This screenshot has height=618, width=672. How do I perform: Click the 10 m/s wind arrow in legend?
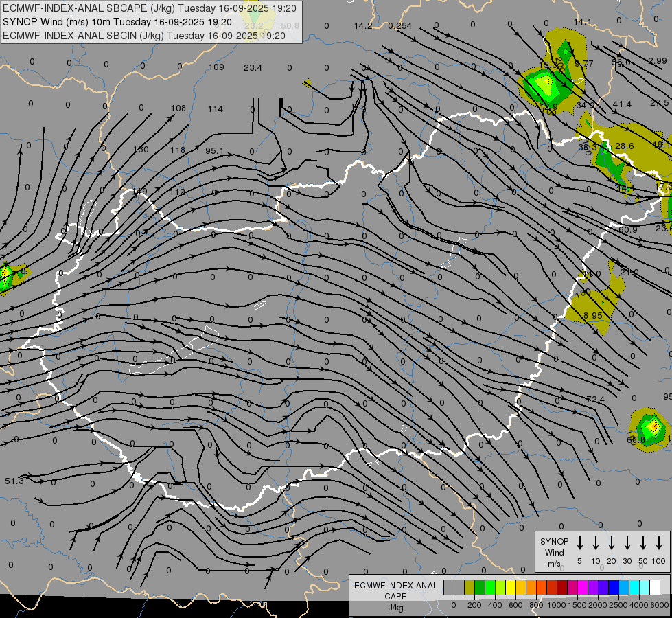pyautogui.click(x=596, y=543)
